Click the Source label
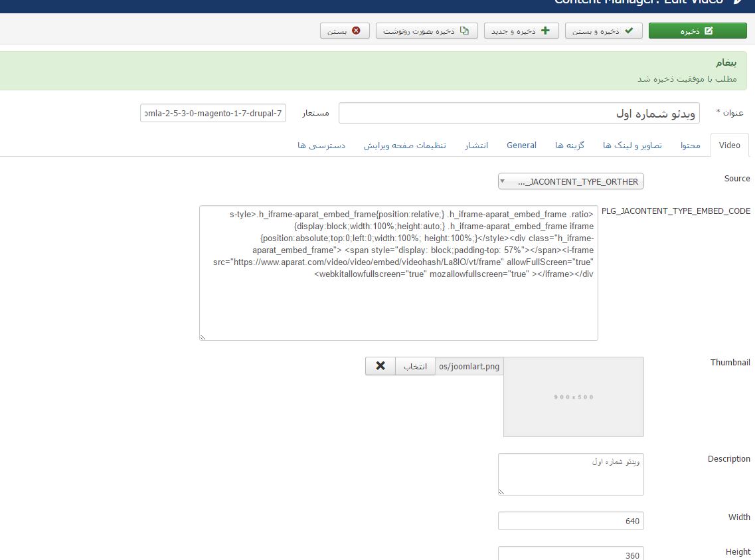The image size is (755, 560). (737, 179)
